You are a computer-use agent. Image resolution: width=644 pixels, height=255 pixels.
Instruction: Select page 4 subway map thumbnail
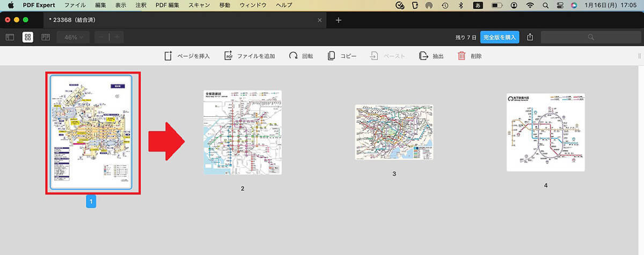point(546,132)
